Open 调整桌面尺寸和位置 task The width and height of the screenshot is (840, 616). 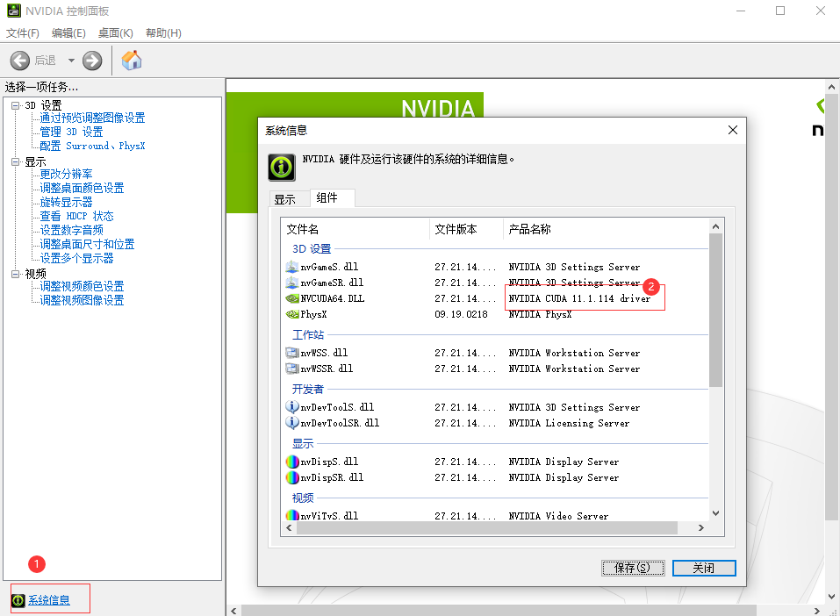(x=87, y=244)
